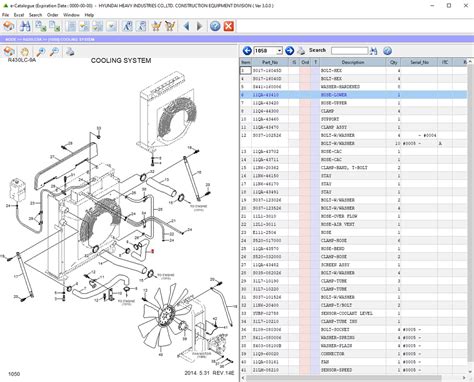
Task: Open the Window menu
Action: (71, 15)
